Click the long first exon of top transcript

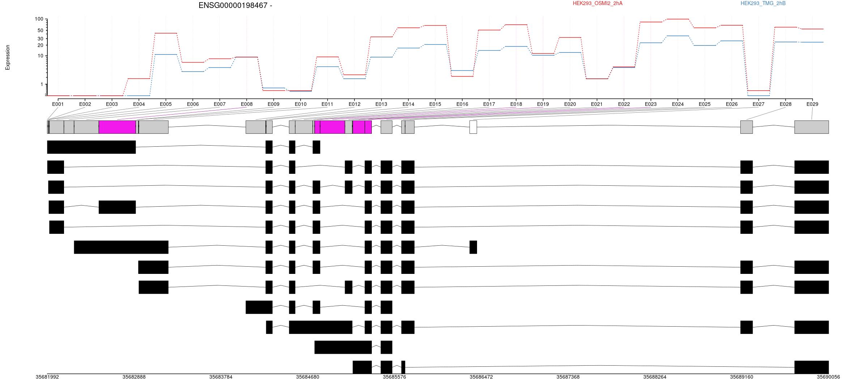pyautogui.click(x=92, y=147)
